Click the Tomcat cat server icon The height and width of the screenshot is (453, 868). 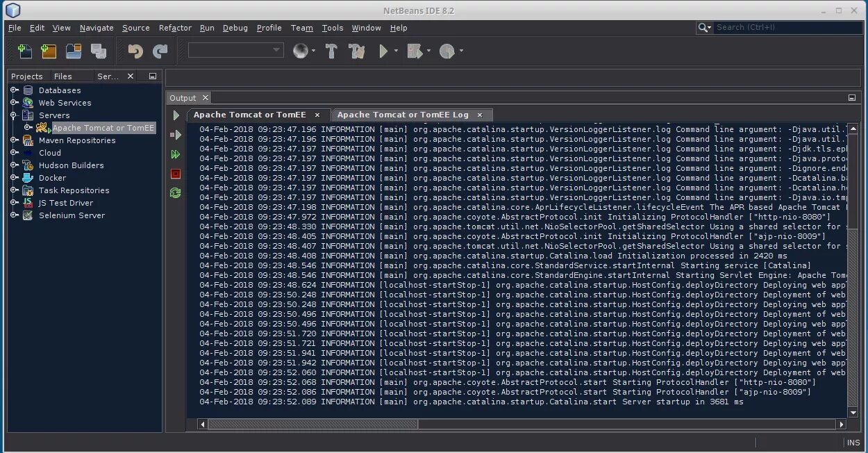[43, 128]
